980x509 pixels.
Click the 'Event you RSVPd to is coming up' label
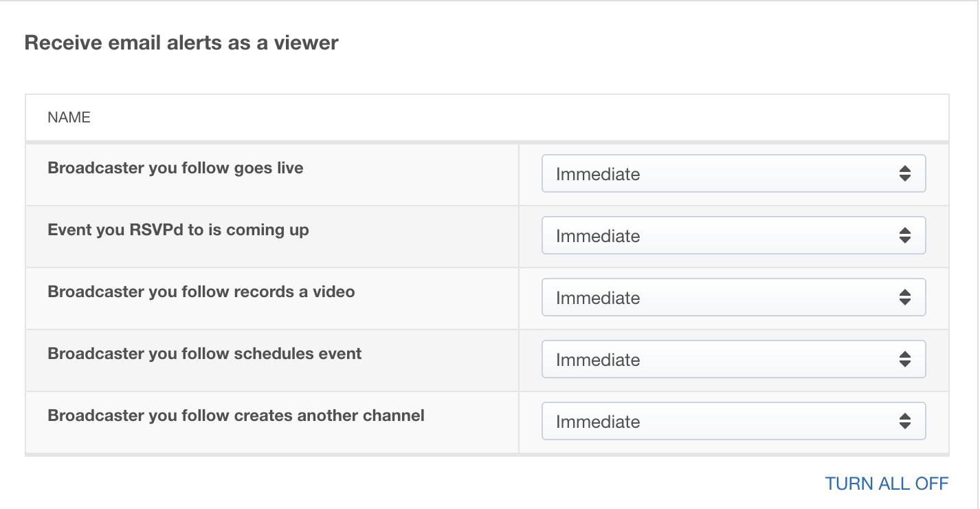pyautogui.click(x=178, y=230)
